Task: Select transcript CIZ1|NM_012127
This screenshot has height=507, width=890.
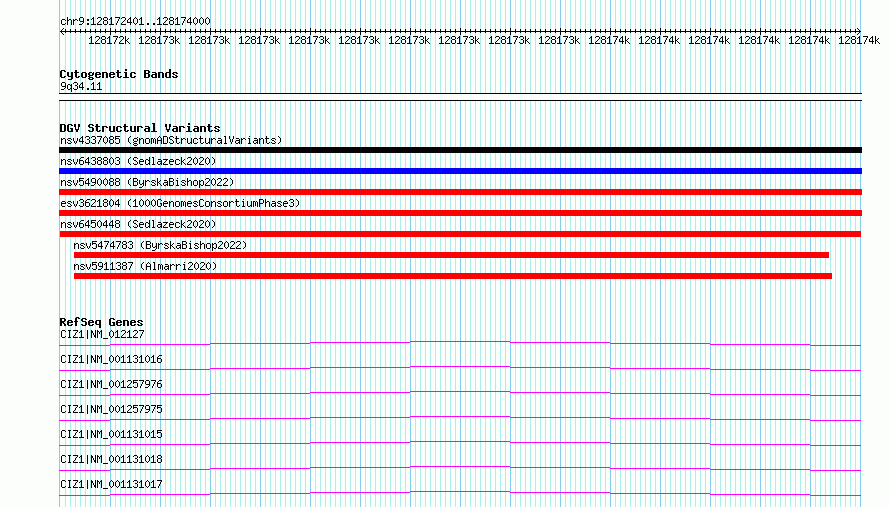Action: [102, 334]
